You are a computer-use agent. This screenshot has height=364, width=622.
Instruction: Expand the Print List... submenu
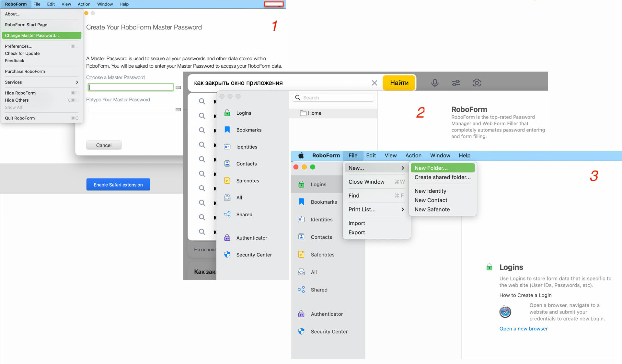pos(376,210)
